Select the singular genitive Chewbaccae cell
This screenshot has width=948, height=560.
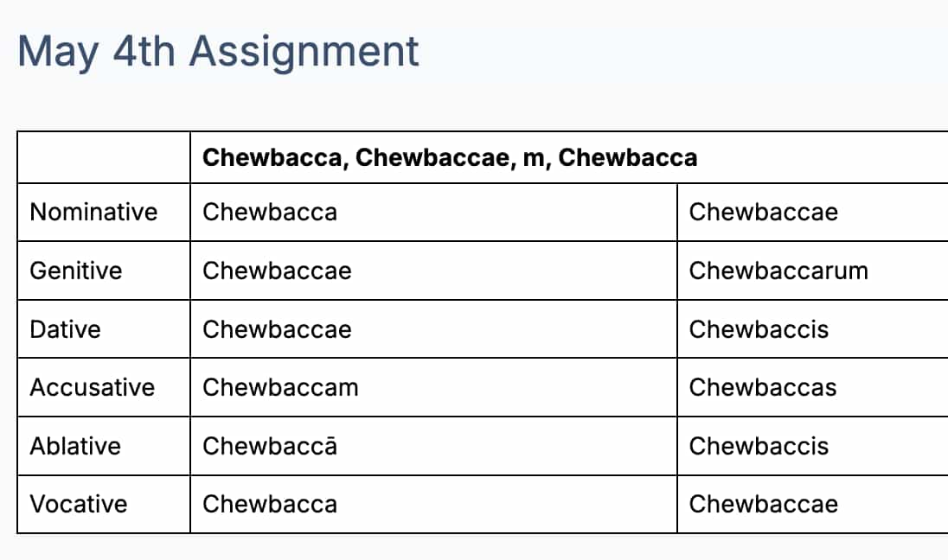pos(433,270)
